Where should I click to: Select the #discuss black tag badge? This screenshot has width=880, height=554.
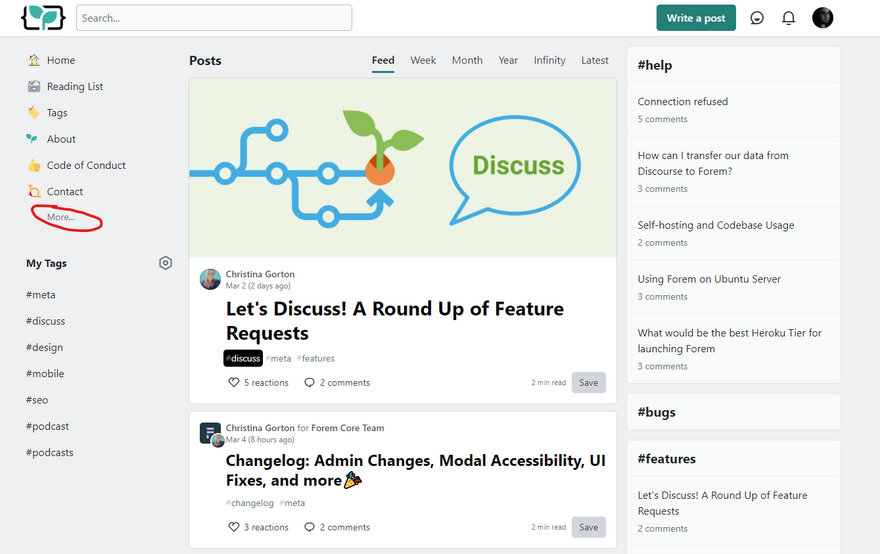pos(243,358)
